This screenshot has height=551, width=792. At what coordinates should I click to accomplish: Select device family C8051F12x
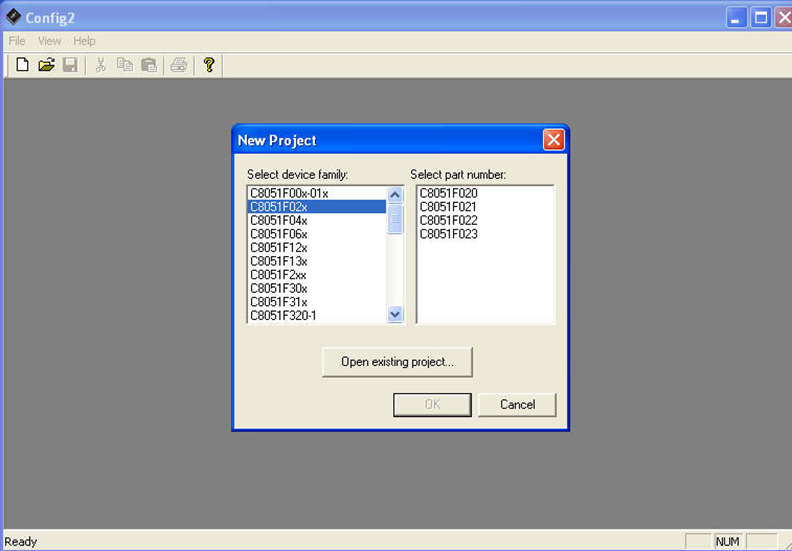[x=317, y=248]
